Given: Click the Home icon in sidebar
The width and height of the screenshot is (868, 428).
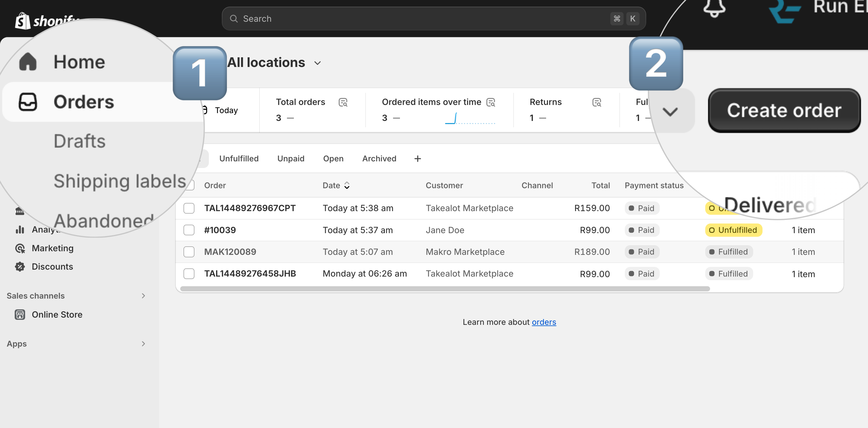Looking at the screenshot, I should (x=28, y=62).
